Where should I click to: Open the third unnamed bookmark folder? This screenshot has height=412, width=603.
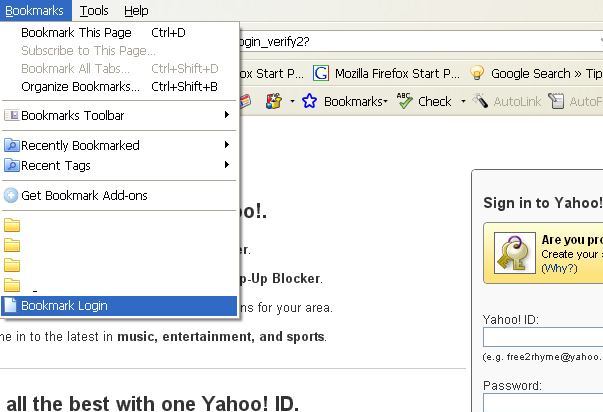(x=12, y=265)
